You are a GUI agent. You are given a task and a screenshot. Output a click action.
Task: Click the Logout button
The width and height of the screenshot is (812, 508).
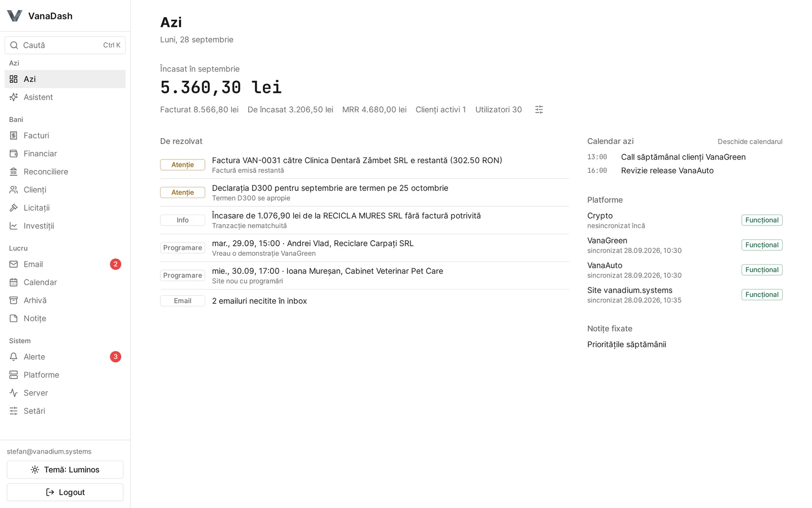click(65, 492)
